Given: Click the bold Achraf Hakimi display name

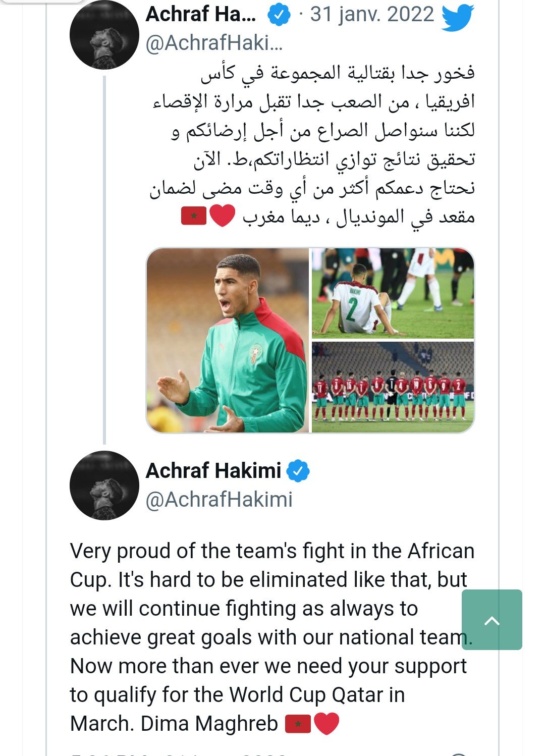Looking at the screenshot, I should tap(213, 471).
